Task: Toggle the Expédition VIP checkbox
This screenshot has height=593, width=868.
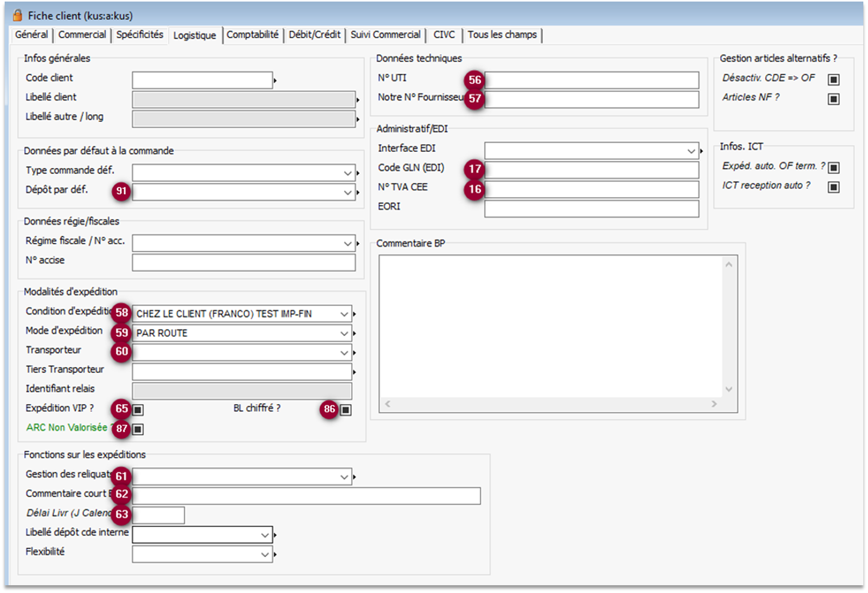Action: coord(138,410)
